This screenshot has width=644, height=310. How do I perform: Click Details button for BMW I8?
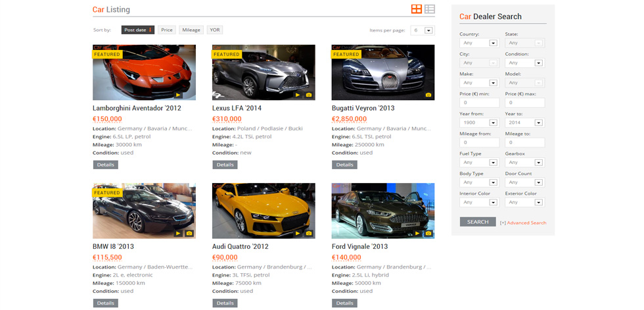tap(106, 303)
